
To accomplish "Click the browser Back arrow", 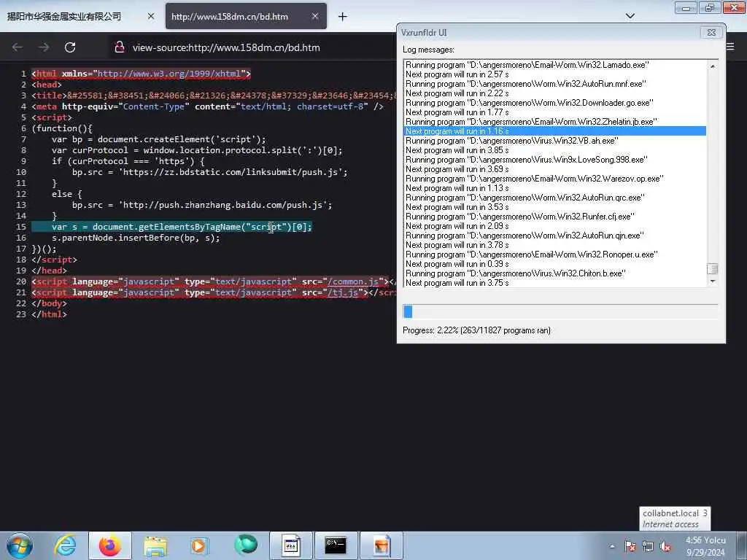I will click(x=18, y=47).
